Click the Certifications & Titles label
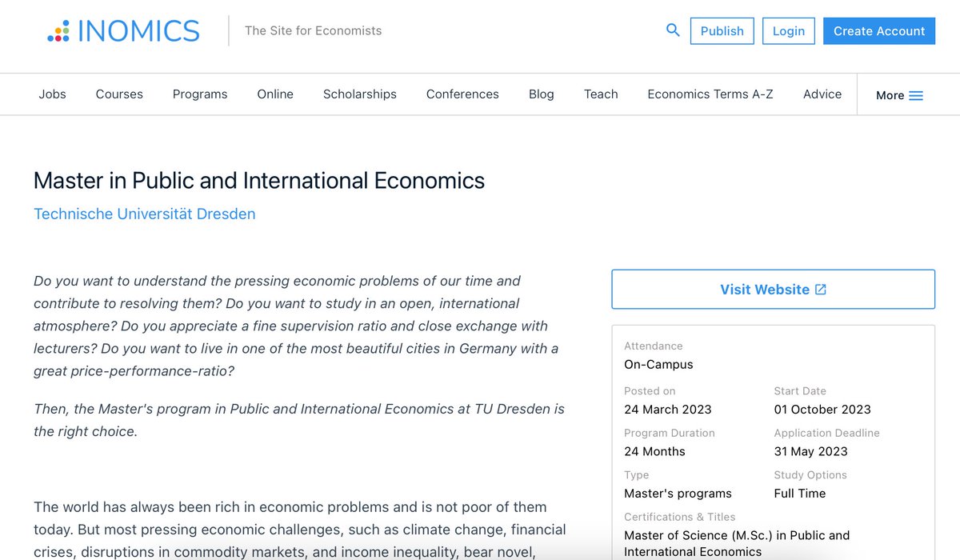960x560 pixels. (x=679, y=517)
